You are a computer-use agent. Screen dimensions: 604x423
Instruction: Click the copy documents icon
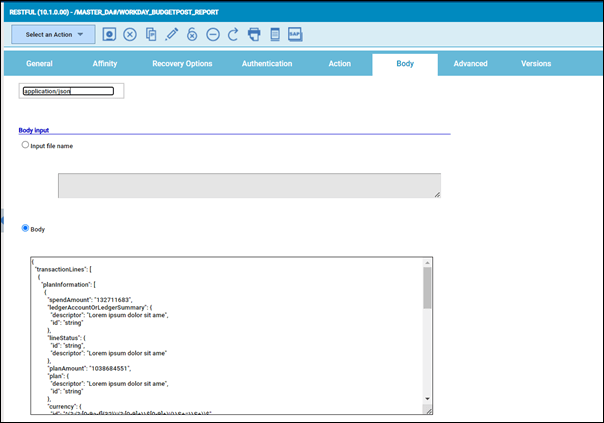(x=151, y=35)
